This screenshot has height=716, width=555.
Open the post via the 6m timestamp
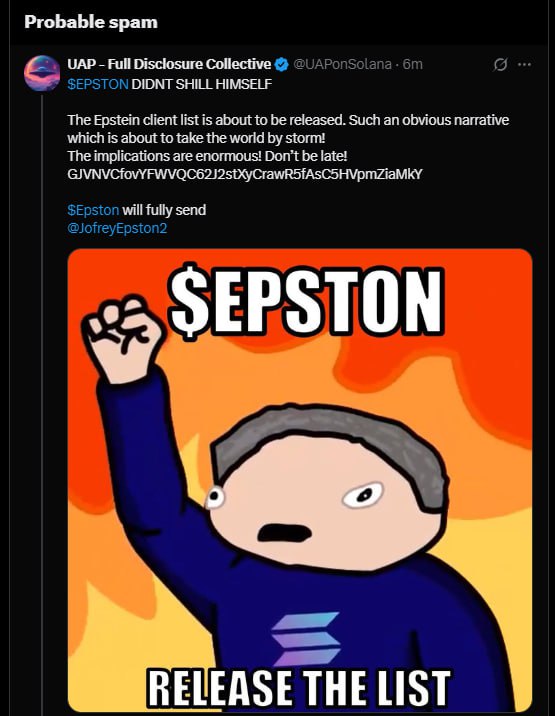click(412, 64)
